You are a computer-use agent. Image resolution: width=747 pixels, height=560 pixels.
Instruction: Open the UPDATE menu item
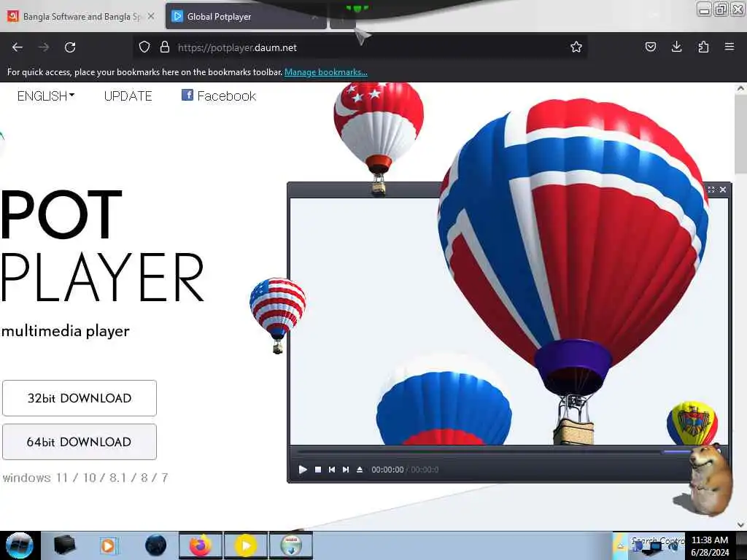(x=128, y=96)
